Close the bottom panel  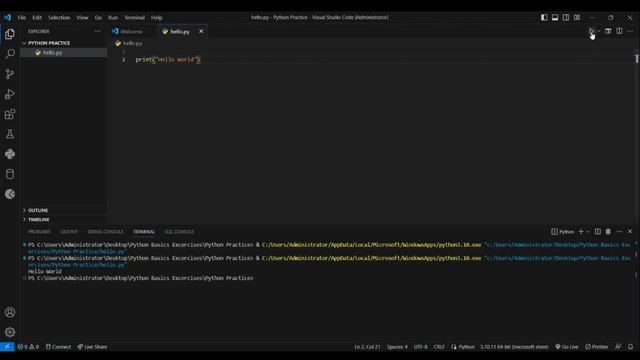(630, 231)
